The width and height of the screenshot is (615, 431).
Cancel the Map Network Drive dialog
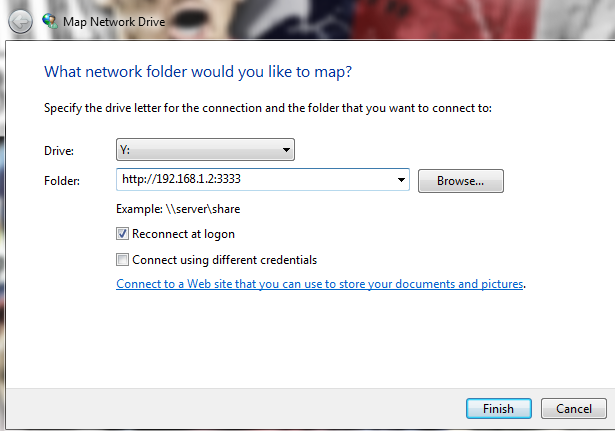coord(573,408)
